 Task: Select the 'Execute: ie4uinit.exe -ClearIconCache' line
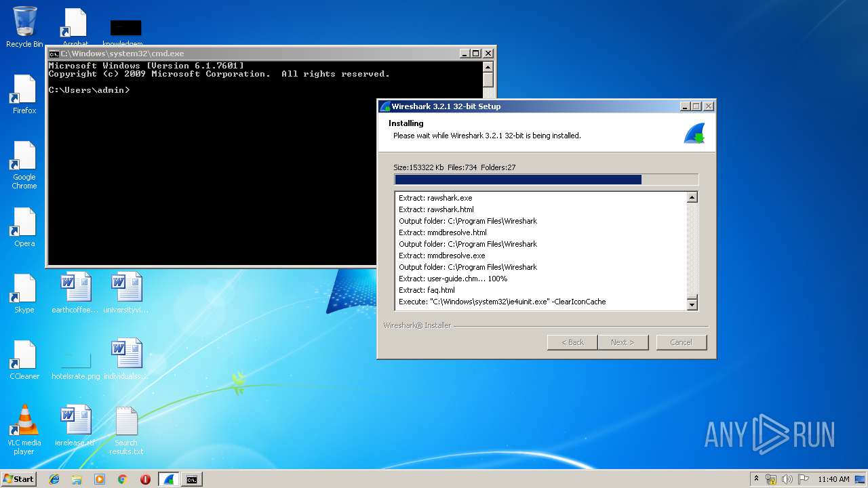[502, 302]
